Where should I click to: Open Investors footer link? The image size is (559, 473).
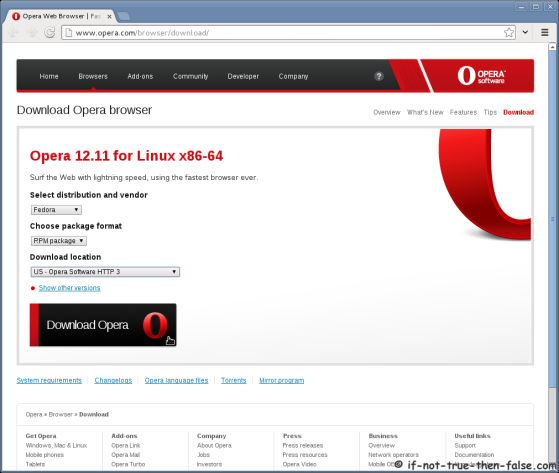[x=209, y=464]
